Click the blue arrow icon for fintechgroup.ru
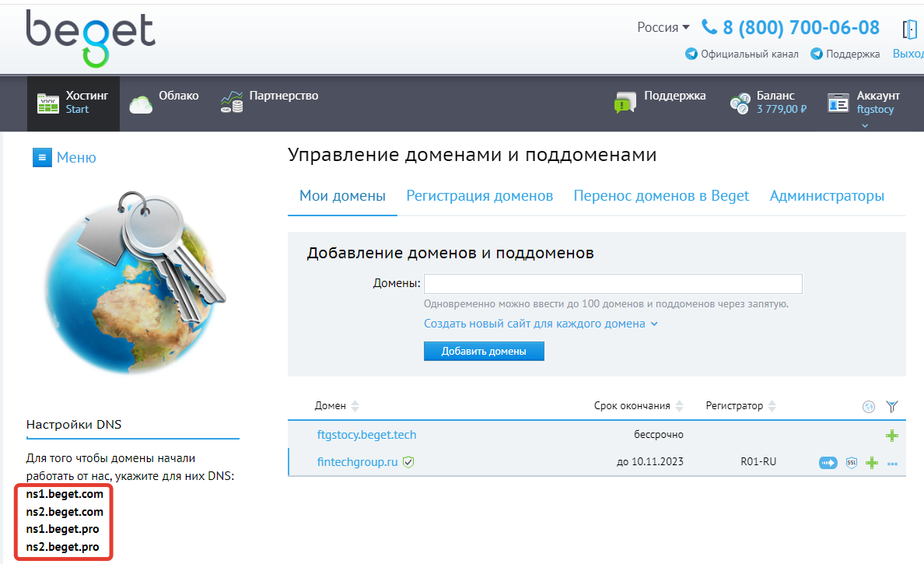The width and height of the screenshot is (924, 564). pyautogui.click(x=828, y=463)
